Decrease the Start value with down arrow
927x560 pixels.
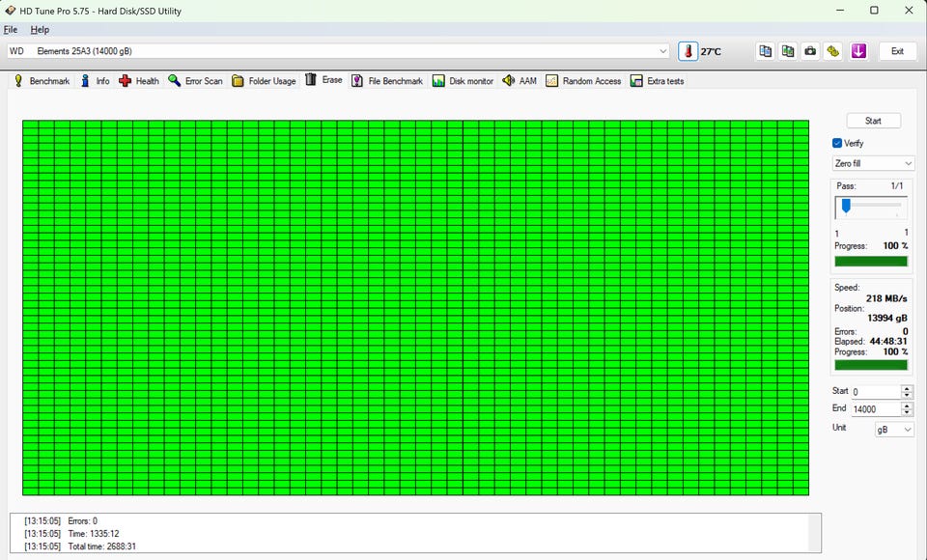click(x=907, y=395)
